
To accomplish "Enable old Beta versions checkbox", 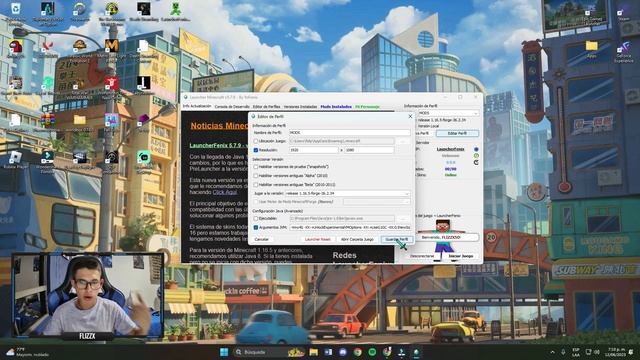I will coord(256,185).
